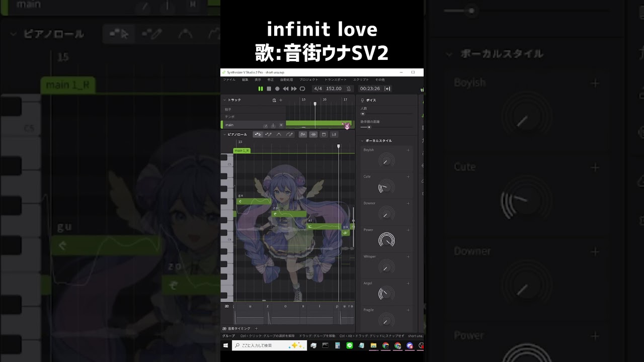This screenshot has width=644, height=362.
Task: Rewind using the double-left arrow button
Action: pos(285,88)
